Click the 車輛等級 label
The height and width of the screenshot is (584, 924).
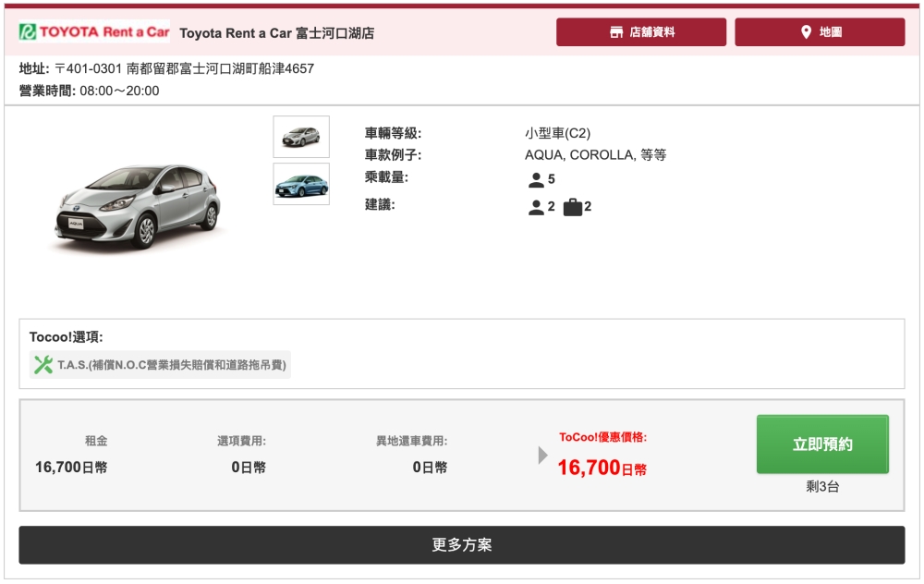[x=393, y=133]
